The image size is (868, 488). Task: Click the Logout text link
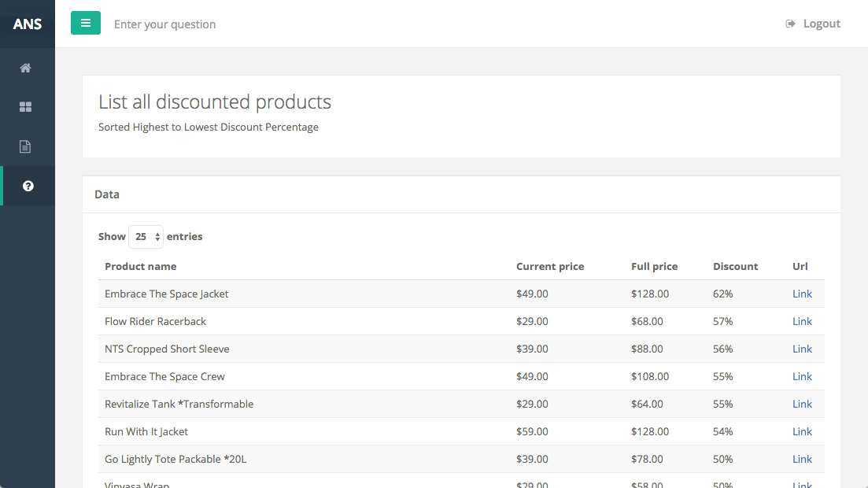pos(822,24)
